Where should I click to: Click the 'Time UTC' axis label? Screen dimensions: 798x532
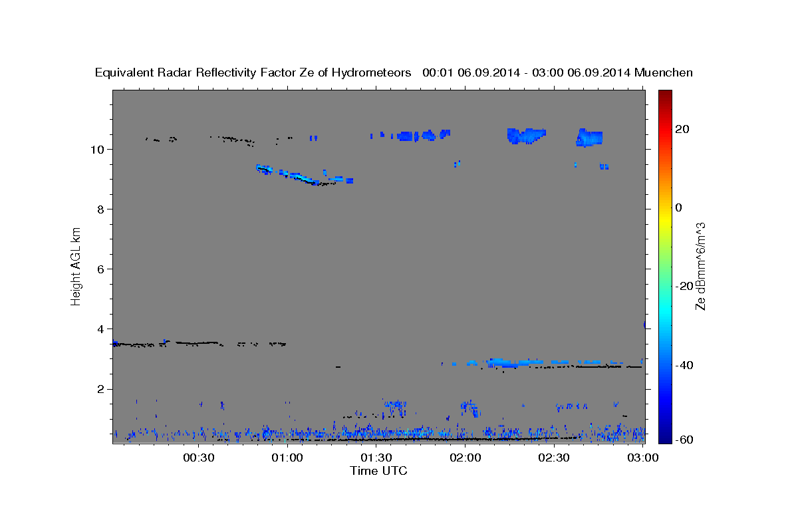[x=378, y=470]
